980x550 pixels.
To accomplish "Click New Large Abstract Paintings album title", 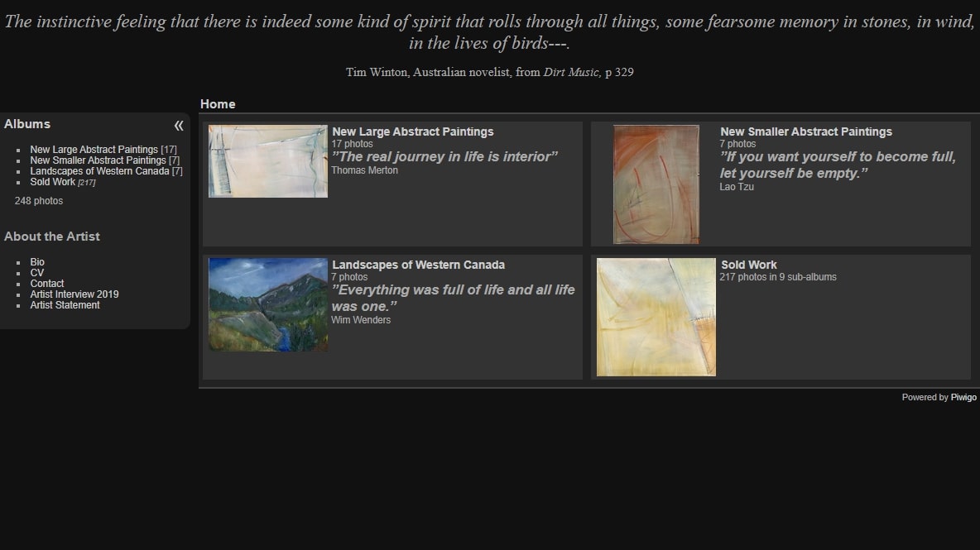I will pyautogui.click(x=412, y=132).
